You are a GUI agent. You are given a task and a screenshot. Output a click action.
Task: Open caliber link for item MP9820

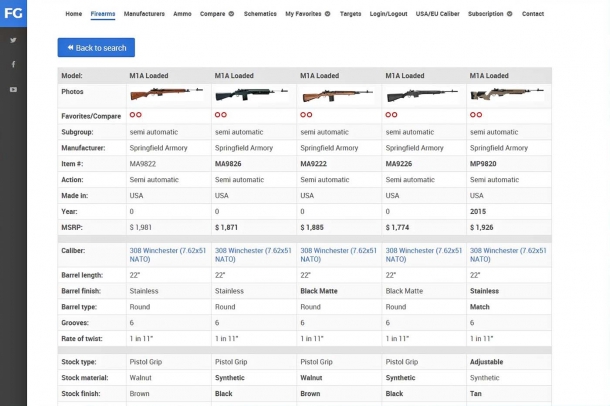pos(508,255)
